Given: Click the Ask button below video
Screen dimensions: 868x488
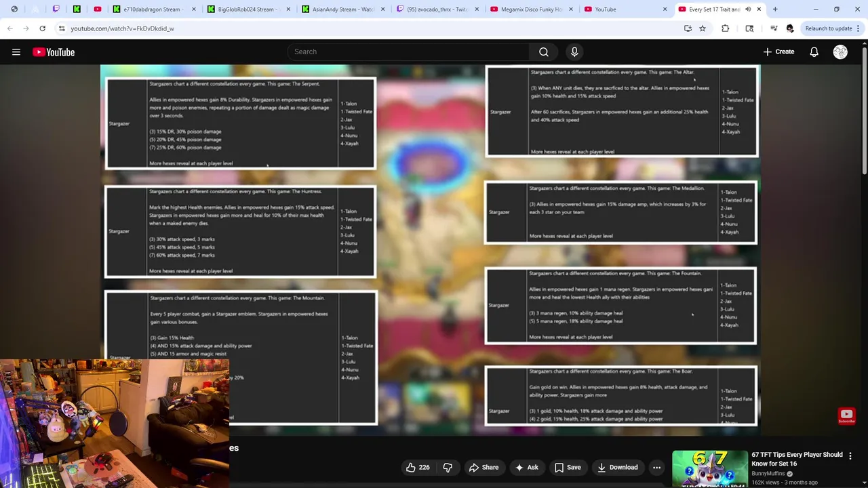Looking at the screenshot, I should pos(527,467).
